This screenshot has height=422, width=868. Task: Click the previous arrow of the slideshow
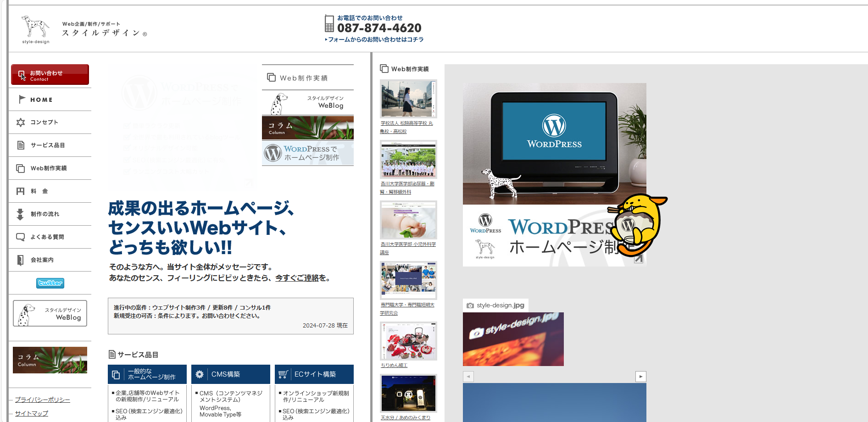468,377
